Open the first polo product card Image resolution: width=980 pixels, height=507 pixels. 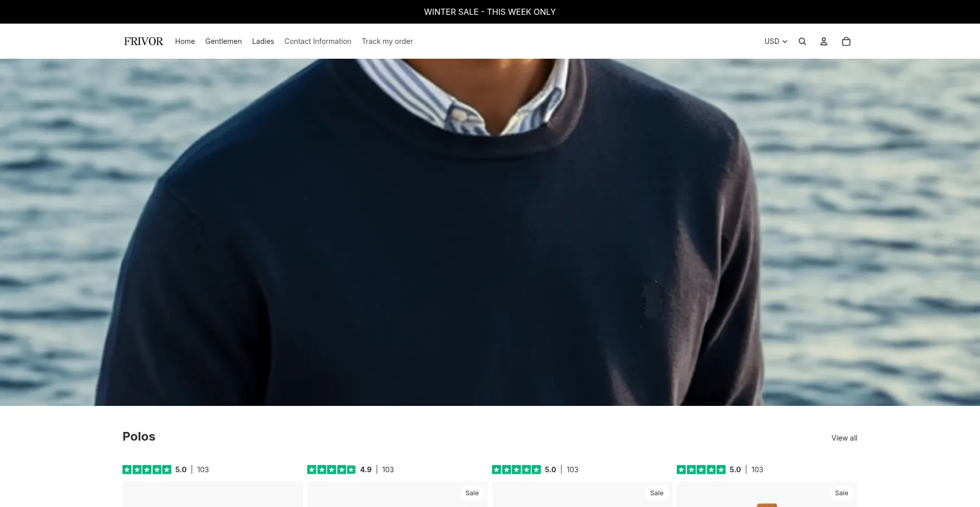click(x=212, y=494)
